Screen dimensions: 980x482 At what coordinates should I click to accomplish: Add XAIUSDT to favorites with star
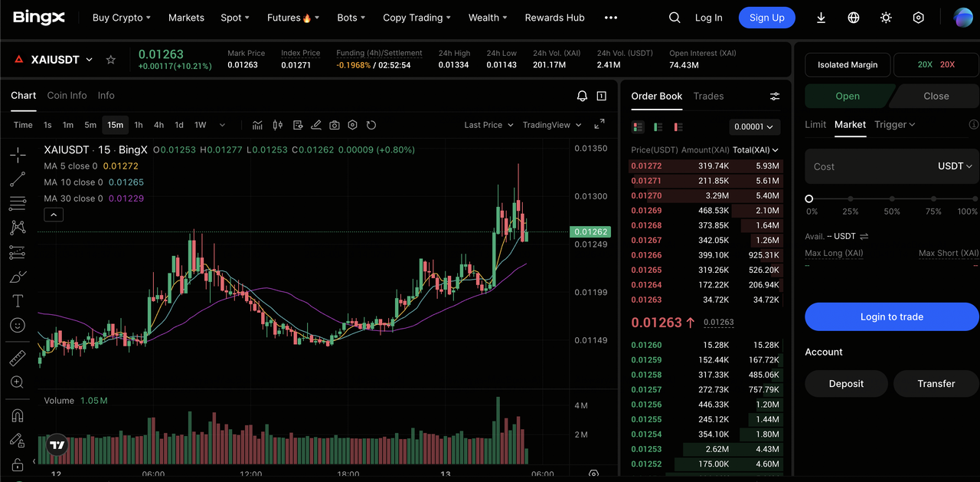pos(111,60)
